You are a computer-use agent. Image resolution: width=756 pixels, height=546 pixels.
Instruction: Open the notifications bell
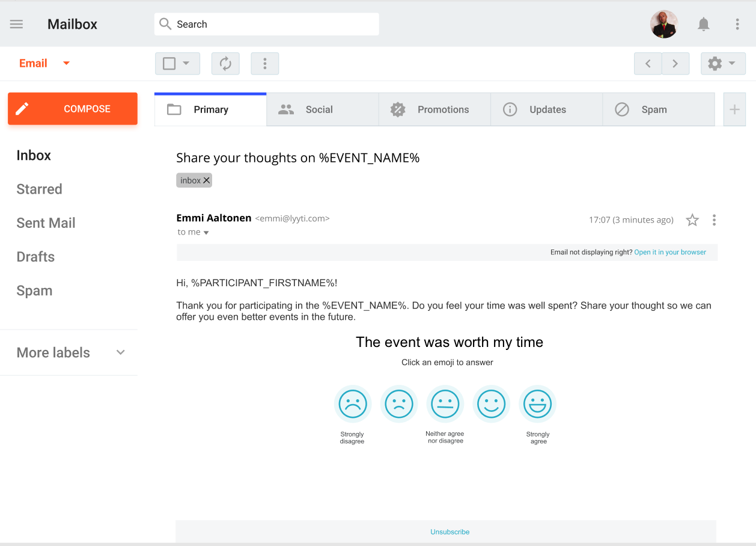703,24
